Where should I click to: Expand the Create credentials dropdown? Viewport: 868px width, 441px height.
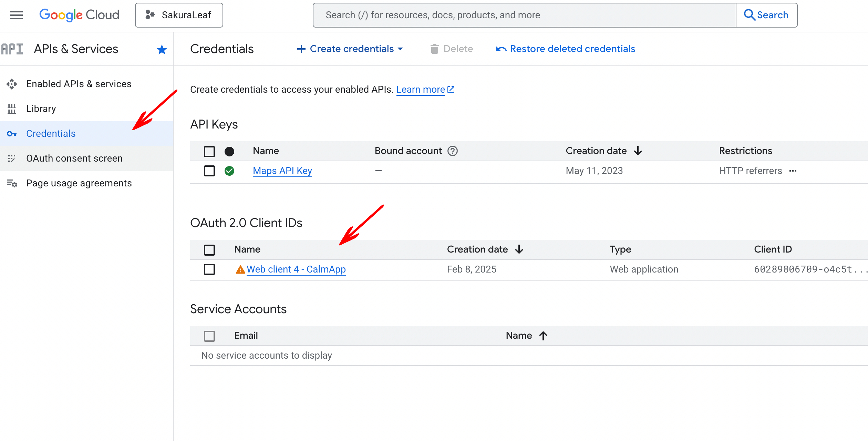(x=350, y=49)
